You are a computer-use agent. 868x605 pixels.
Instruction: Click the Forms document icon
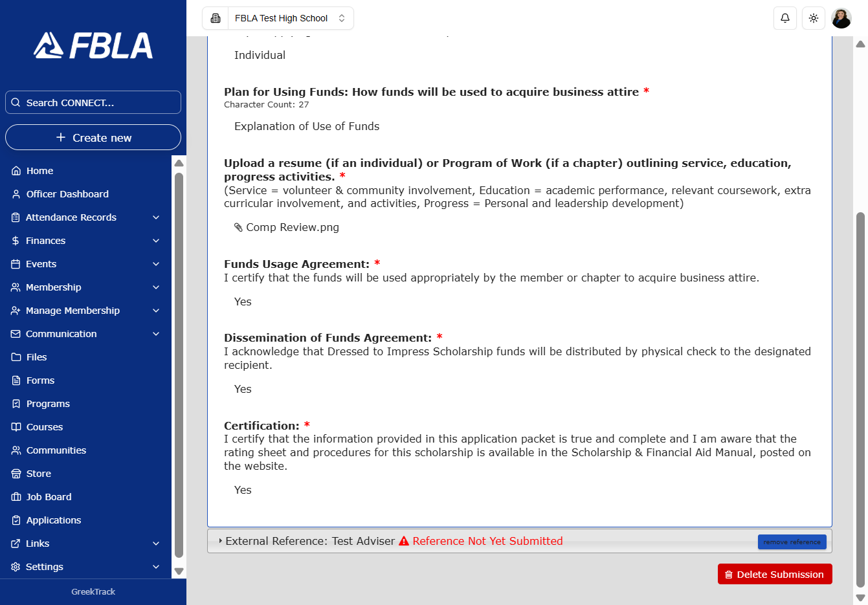click(x=16, y=380)
